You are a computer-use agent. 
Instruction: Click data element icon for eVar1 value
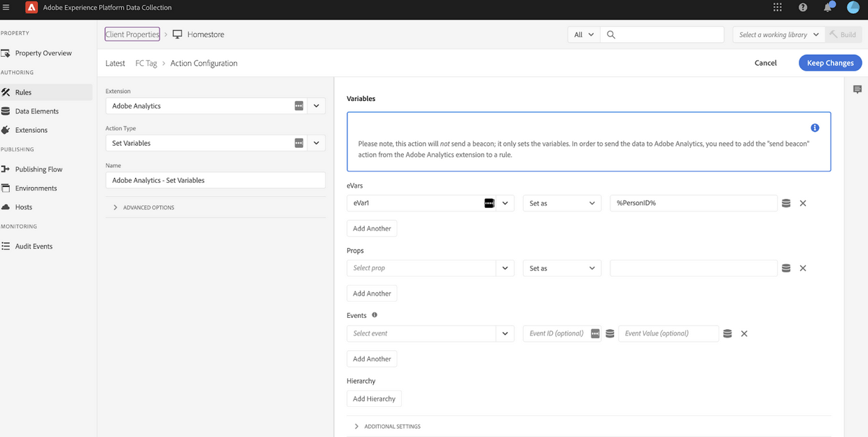[x=786, y=203]
